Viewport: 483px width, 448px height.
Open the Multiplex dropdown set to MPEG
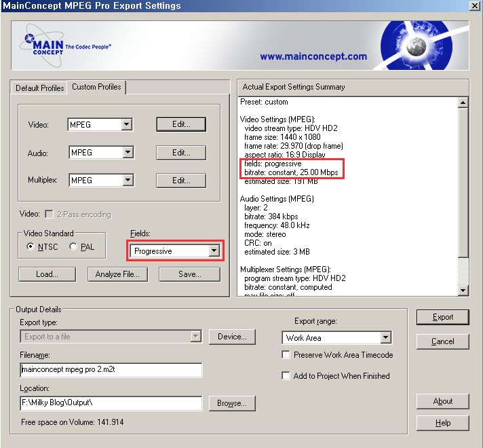(101, 180)
